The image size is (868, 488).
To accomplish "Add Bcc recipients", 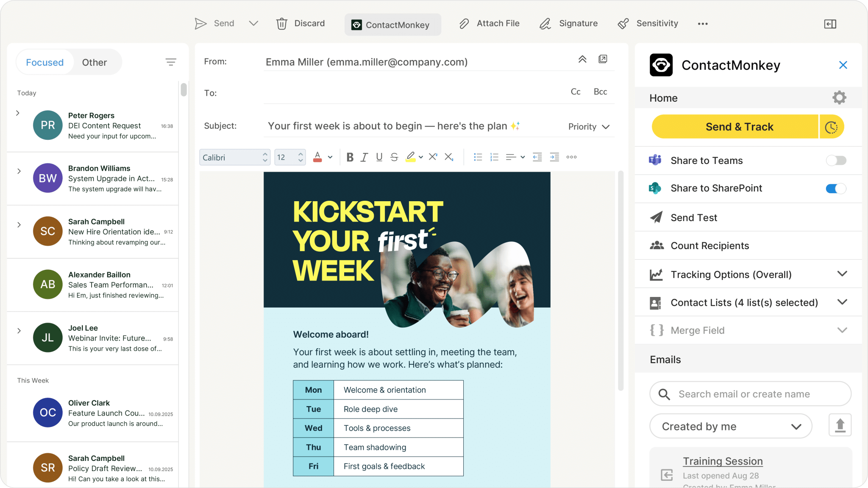I will tap(600, 92).
